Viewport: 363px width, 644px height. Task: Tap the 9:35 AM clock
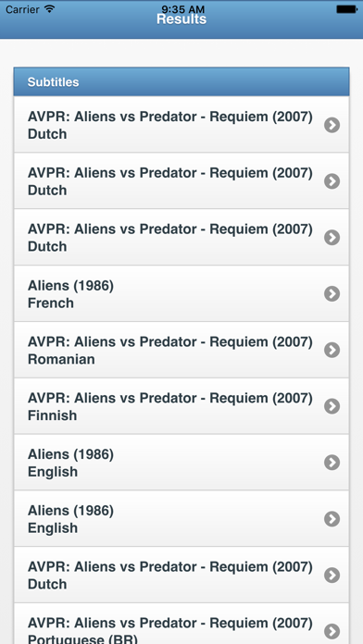(x=181, y=8)
